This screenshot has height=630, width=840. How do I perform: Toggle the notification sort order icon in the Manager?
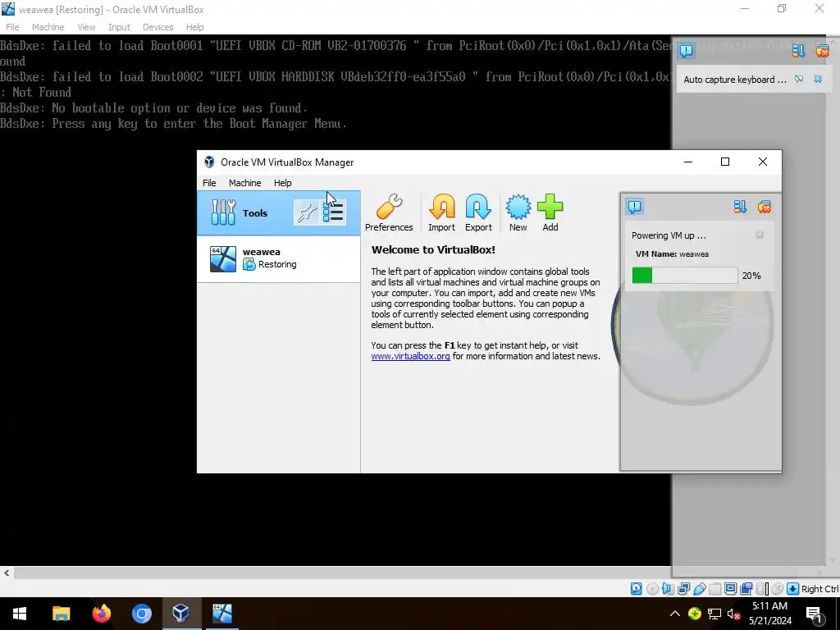(740, 207)
